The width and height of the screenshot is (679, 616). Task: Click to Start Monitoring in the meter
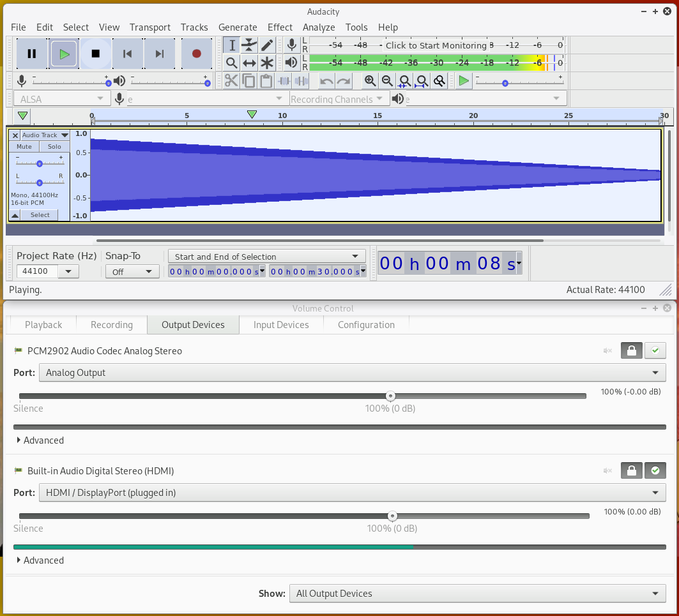coord(439,45)
